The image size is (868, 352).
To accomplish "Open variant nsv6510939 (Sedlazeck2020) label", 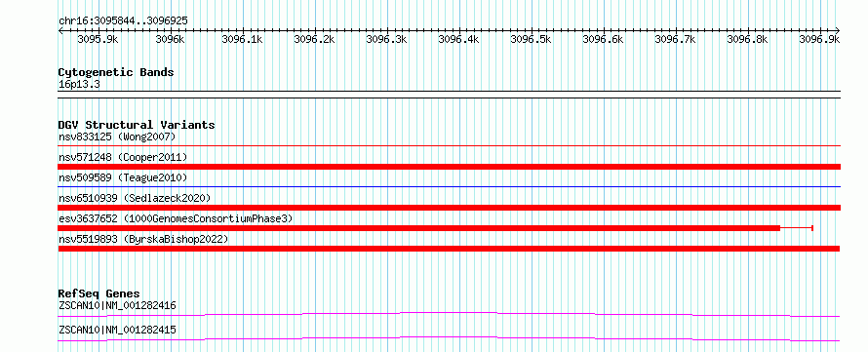I will pyautogui.click(x=135, y=198).
